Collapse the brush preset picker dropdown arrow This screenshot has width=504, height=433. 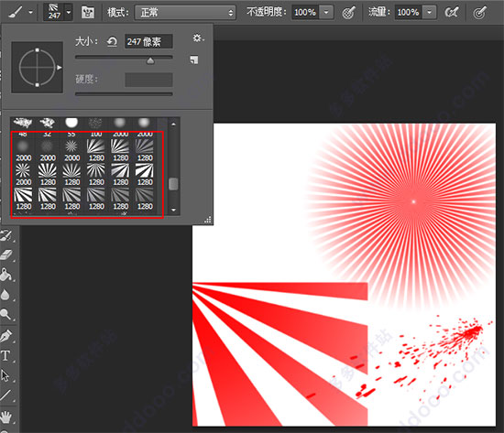pos(69,12)
